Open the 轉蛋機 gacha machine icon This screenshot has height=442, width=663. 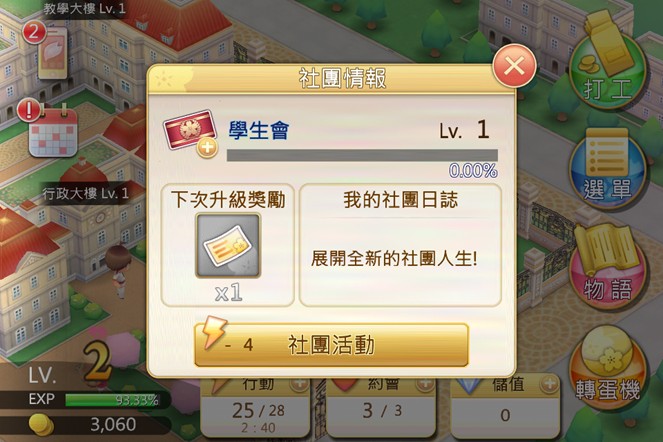[x=607, y=367]
